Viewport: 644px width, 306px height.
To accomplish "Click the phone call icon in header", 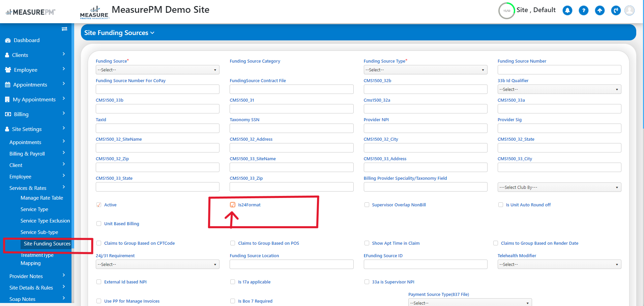I will click(616, 10).
